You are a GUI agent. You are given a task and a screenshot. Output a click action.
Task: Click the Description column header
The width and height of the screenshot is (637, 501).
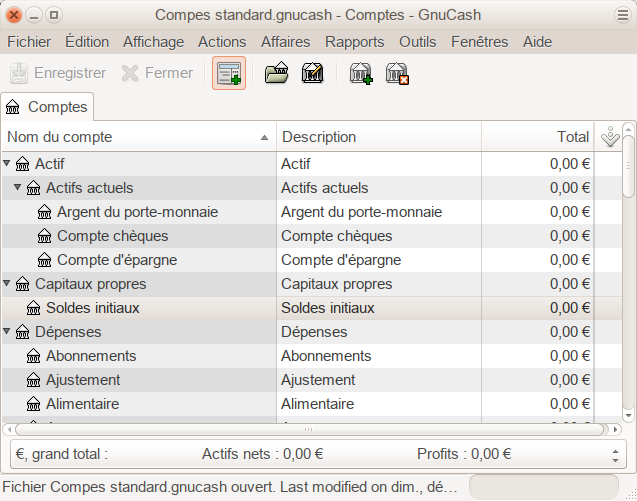click(378, 137)
